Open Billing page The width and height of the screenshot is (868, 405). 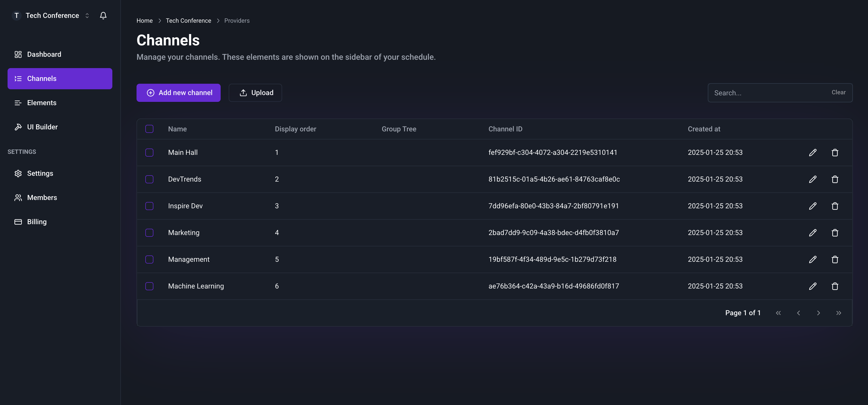coord(60,222)
